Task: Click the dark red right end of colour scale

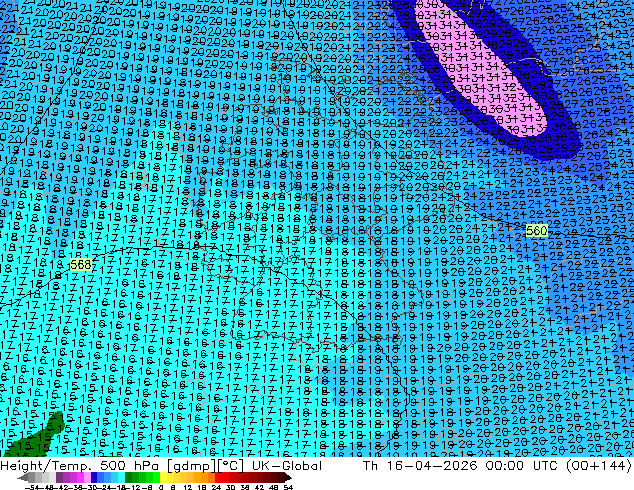Action: pos(286,478)
